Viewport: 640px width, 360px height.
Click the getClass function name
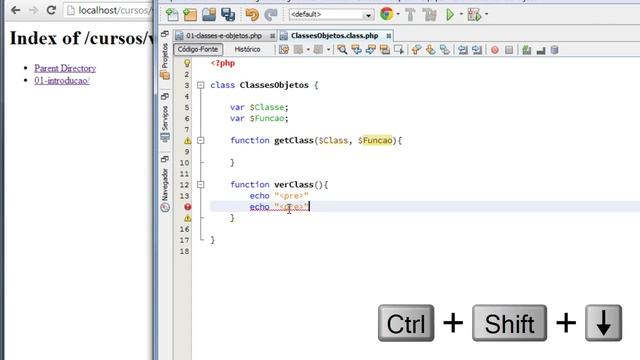[x=293, y=140]
